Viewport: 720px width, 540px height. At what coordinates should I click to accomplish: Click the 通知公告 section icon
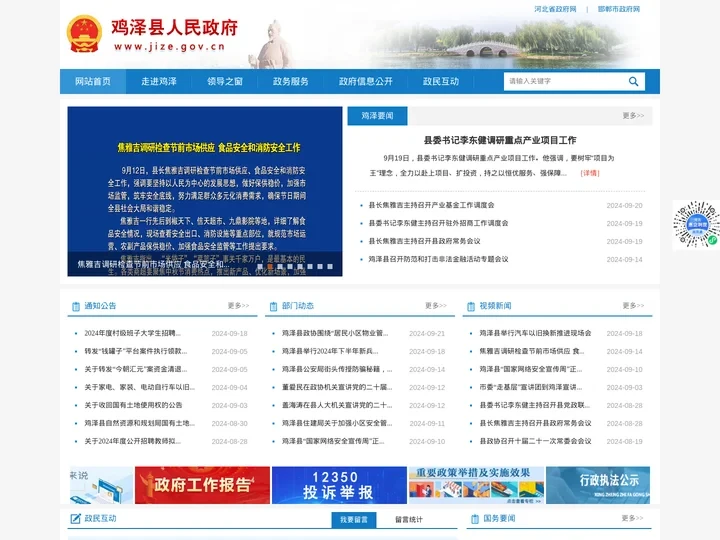click(76, 306)
